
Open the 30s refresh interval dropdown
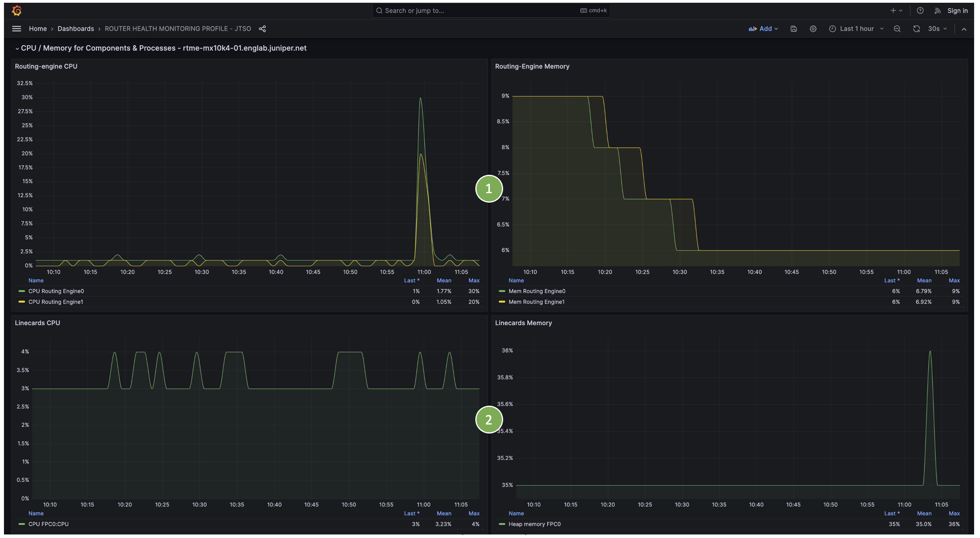pos(937,29)
